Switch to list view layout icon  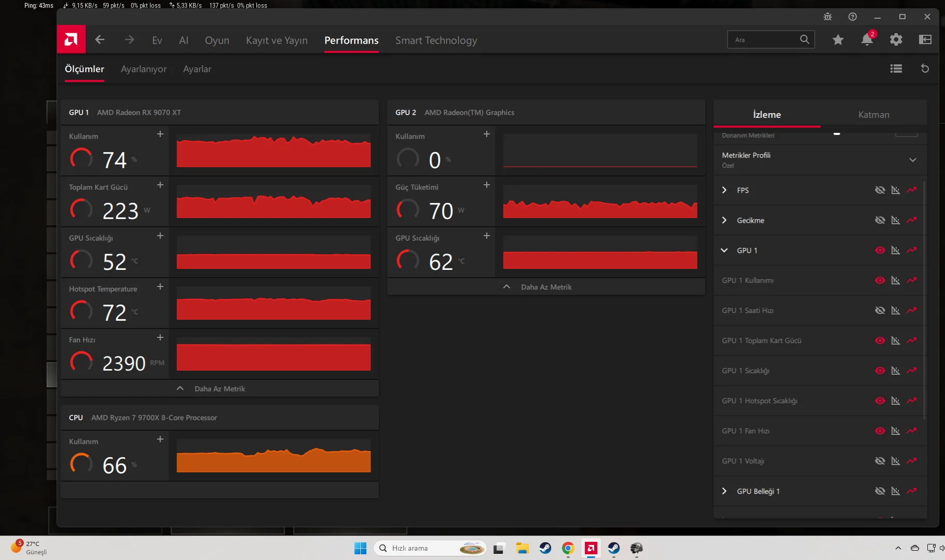(896, 69)
